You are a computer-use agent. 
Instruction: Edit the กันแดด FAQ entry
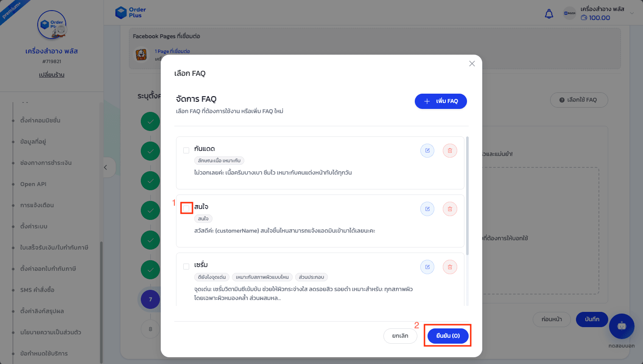click(x=427, y=150)
